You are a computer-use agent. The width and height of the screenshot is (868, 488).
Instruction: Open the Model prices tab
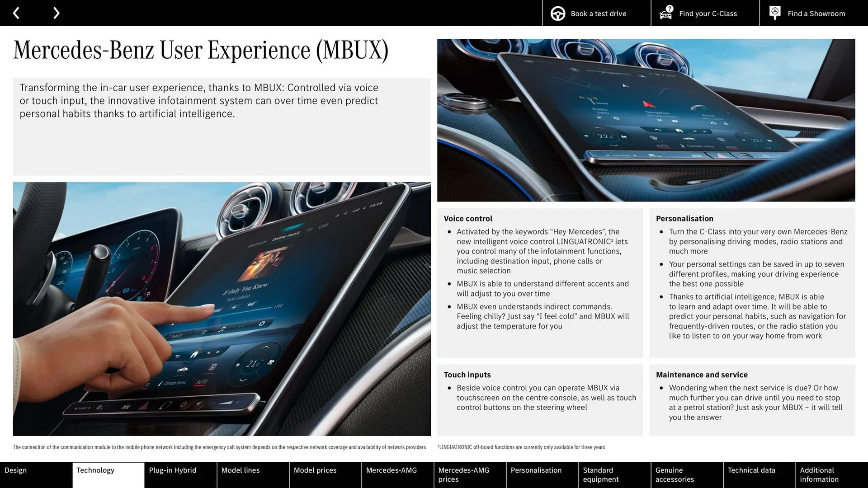point(325,475)
